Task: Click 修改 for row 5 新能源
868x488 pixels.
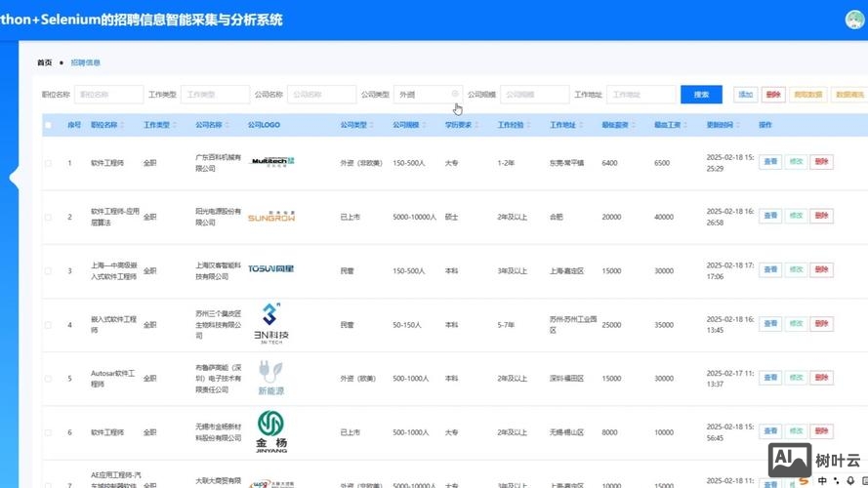Action: (796, 378)
